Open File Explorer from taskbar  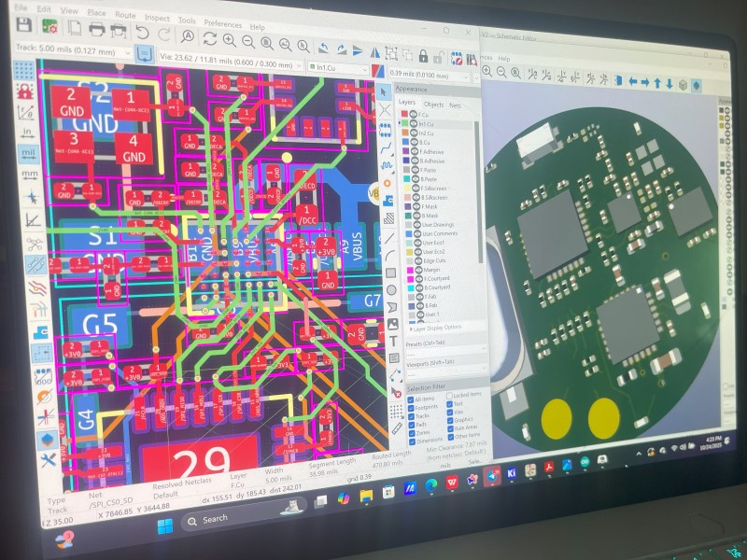coord(366,496)
